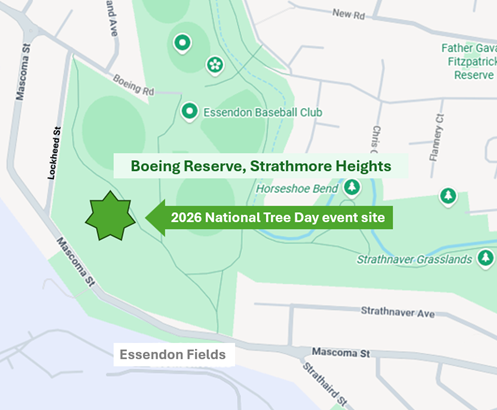This screenshot has height=410, width=497.
Task: Click the Lockheed St road label
Action: point(55,153)
